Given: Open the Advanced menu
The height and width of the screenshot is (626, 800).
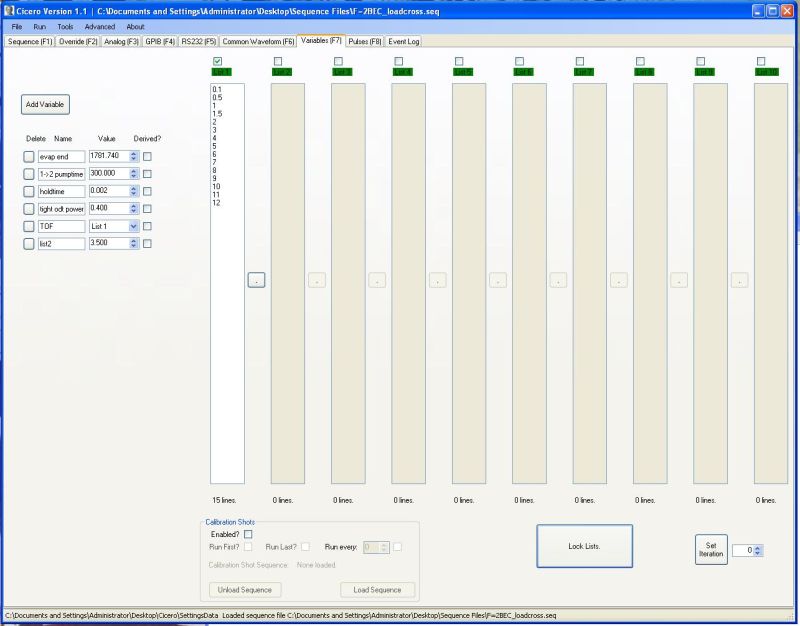Looking at the screenshot, I should coord(99,27).
